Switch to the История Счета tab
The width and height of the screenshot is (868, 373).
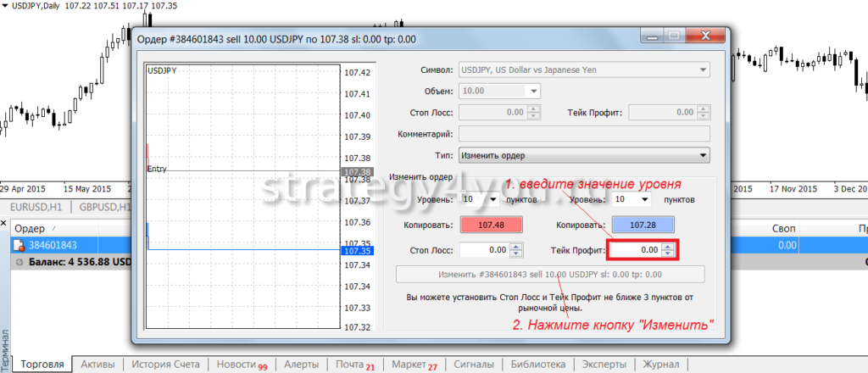tap(165, 365)
